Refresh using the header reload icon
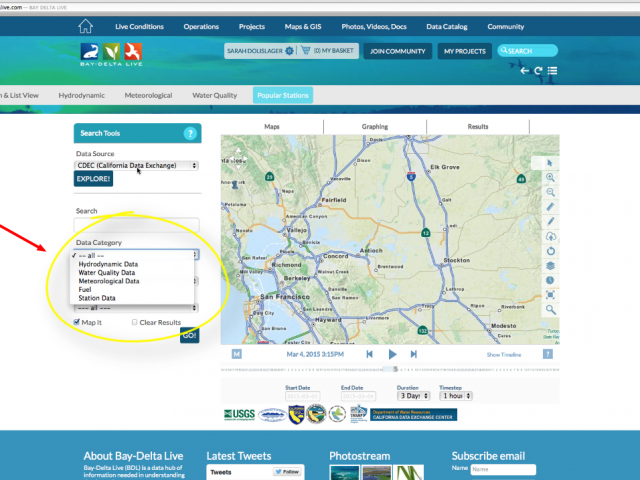This screenshot has width=640, height=480. click(x=538, y=71)
